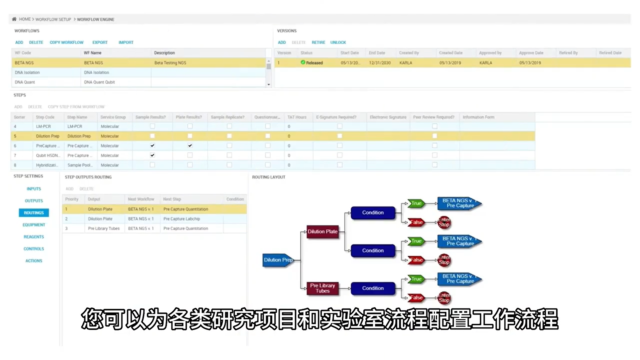Toggle Plate Results checkbox for LM-PCR row
Screen dimensions: 640x360
190,126
